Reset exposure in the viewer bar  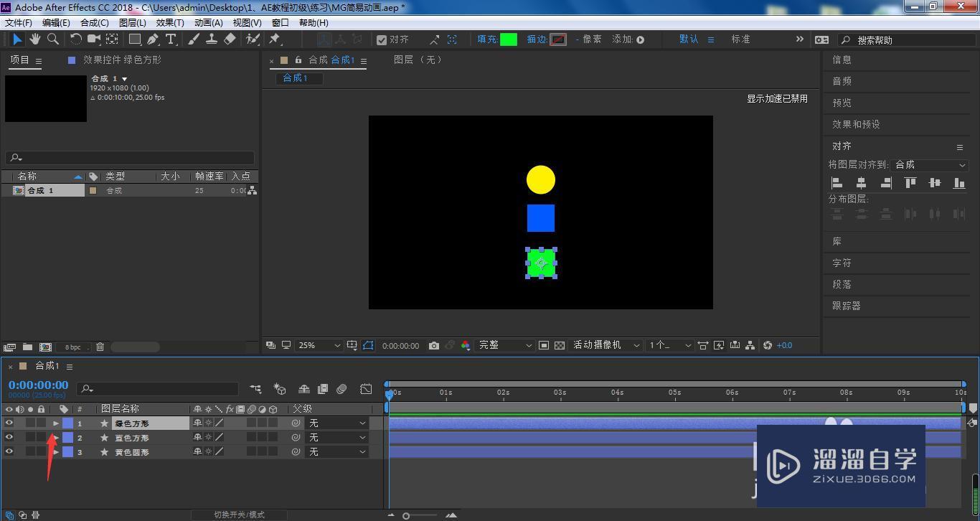pos(768,346)
